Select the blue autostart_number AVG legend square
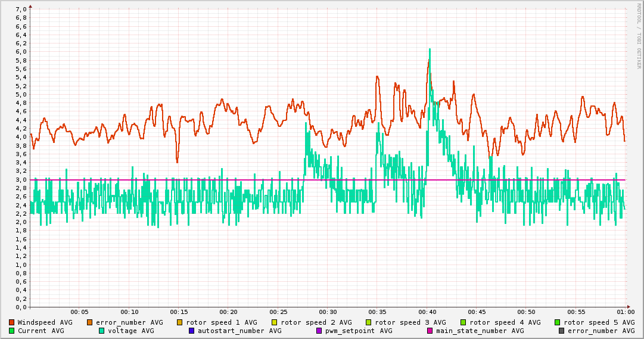Viewport: 644px width, 339px height. (x=192, y=331)
